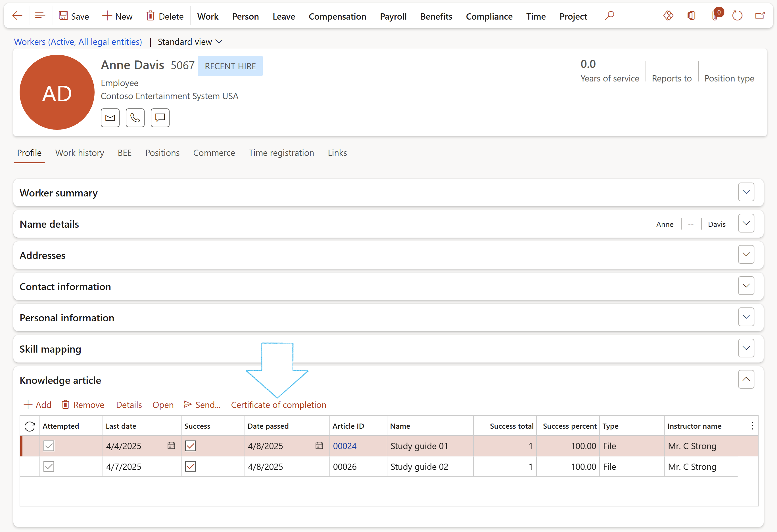Expand the Personal information section
Image resolution: width=777 pixels, height=532 pixels.
point(746,317)
